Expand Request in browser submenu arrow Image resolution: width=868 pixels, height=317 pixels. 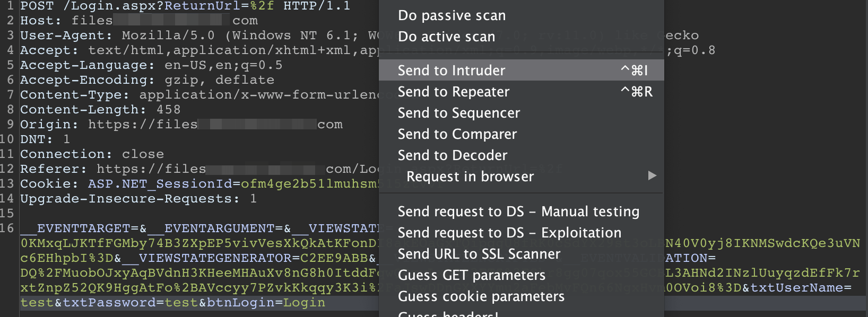653,175
